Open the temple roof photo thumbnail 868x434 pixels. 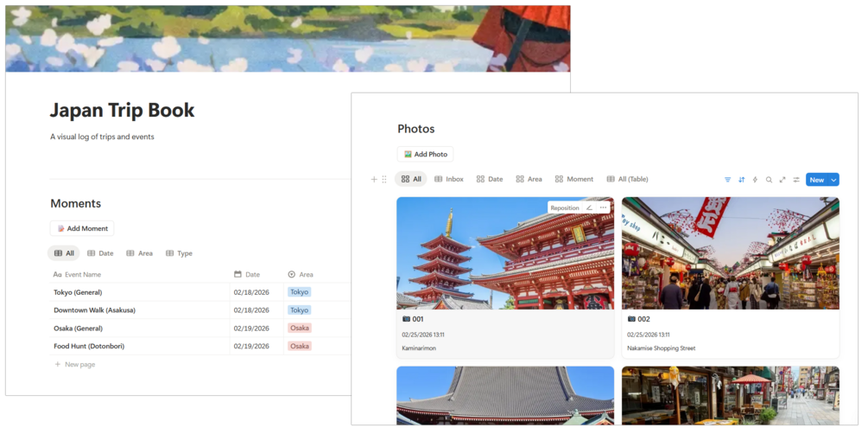pos(505,395)
